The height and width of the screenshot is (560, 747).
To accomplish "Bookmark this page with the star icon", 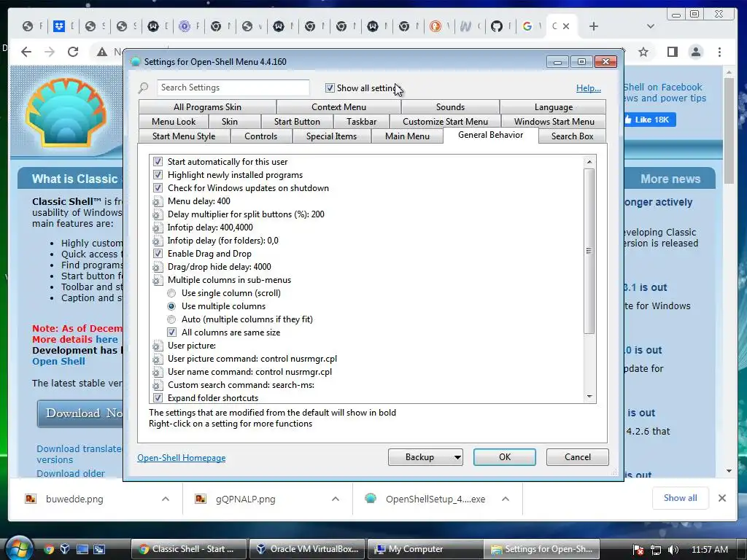I will coord(643,52).
